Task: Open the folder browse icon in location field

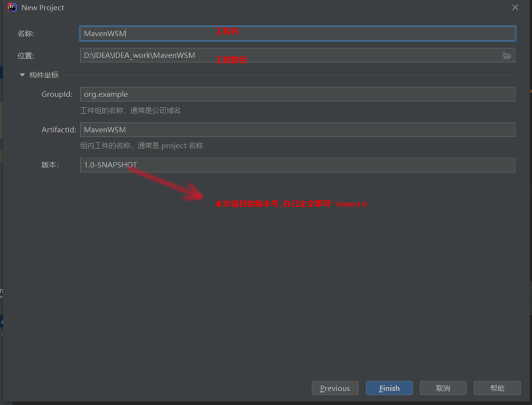Action: pyautogui.click(x=507, y=55)
